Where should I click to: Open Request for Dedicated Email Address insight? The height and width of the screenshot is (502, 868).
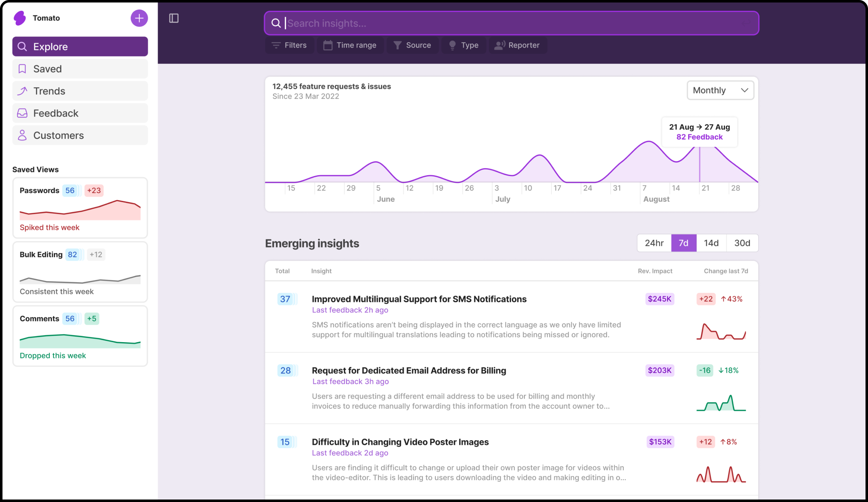(x=409, y=370)
